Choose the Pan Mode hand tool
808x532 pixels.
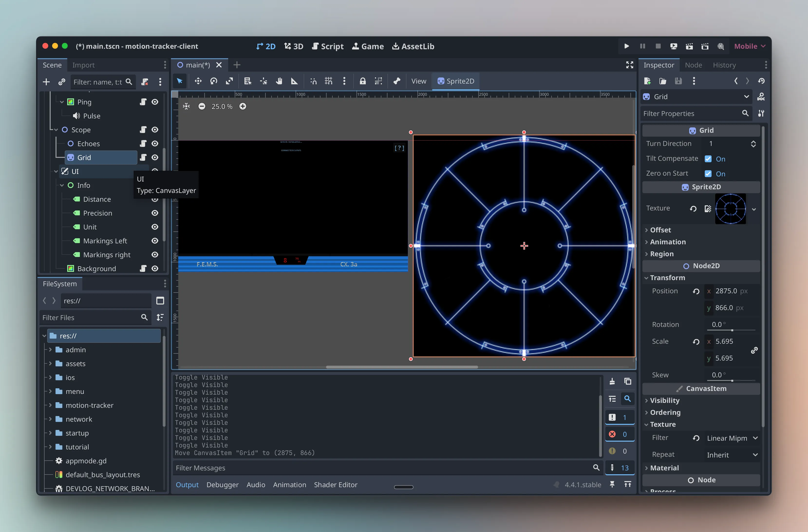click(279, 81)
